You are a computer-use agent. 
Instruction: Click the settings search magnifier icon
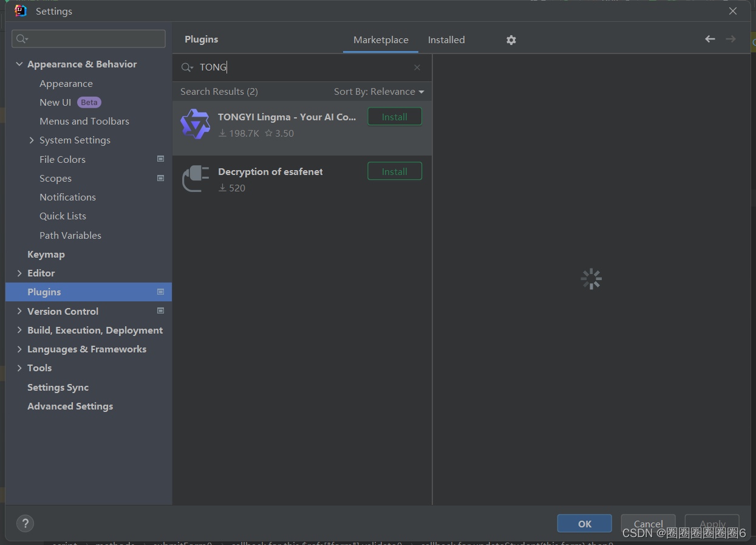pyautogui.click(x=22, y=39)
